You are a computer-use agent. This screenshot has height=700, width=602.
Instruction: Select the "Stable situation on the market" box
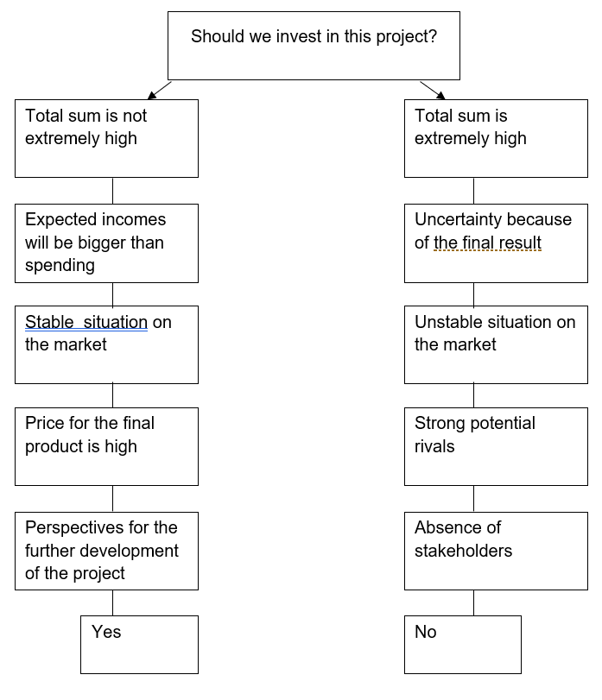click(106, 344)
